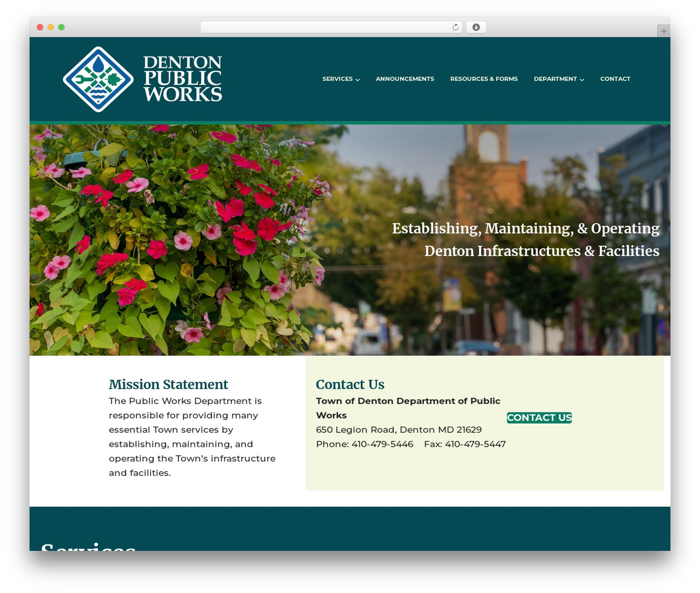The width and height of the screenshot is (700, 593).
Task: Click the Denton Public Works title text
Action: (x=183, y=79)
